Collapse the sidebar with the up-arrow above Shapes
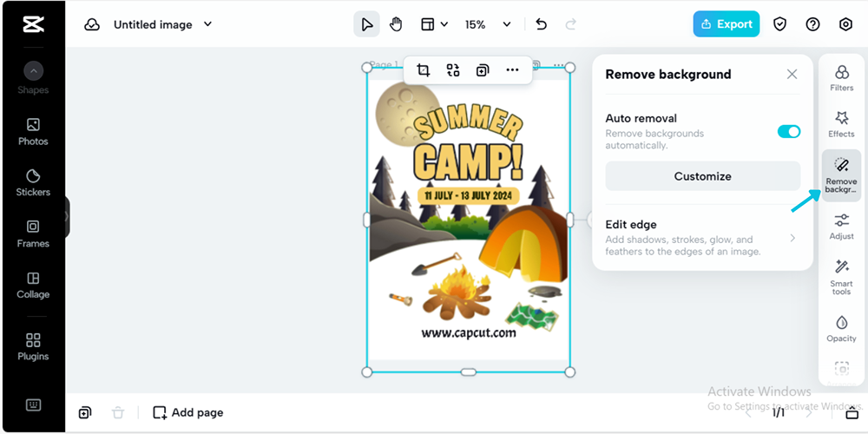The width and height of the screenshot is (868, 434). 33,71
